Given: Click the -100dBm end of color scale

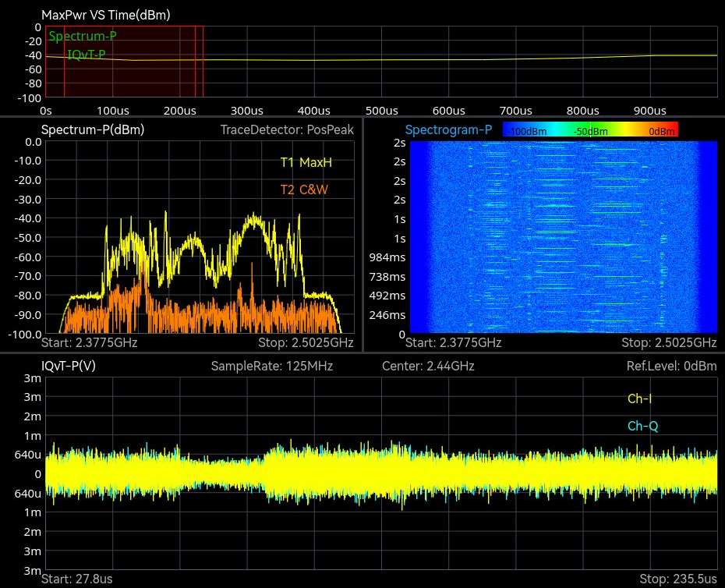Looking at the screenshot, I should [527, 131].
